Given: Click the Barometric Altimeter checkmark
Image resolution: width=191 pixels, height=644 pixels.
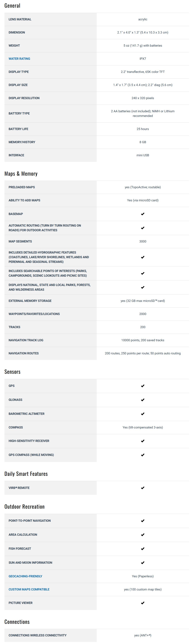Looking at the screenshot, I should pos(143,414).
